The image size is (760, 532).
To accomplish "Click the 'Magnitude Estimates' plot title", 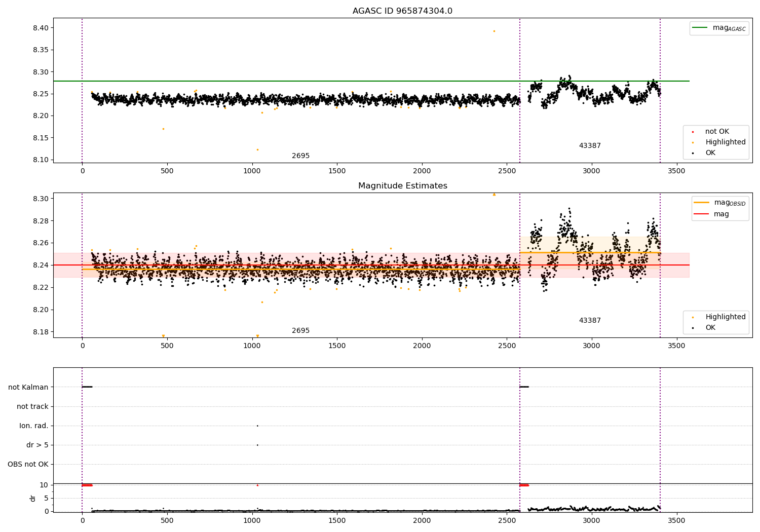I will pos(402,186).
